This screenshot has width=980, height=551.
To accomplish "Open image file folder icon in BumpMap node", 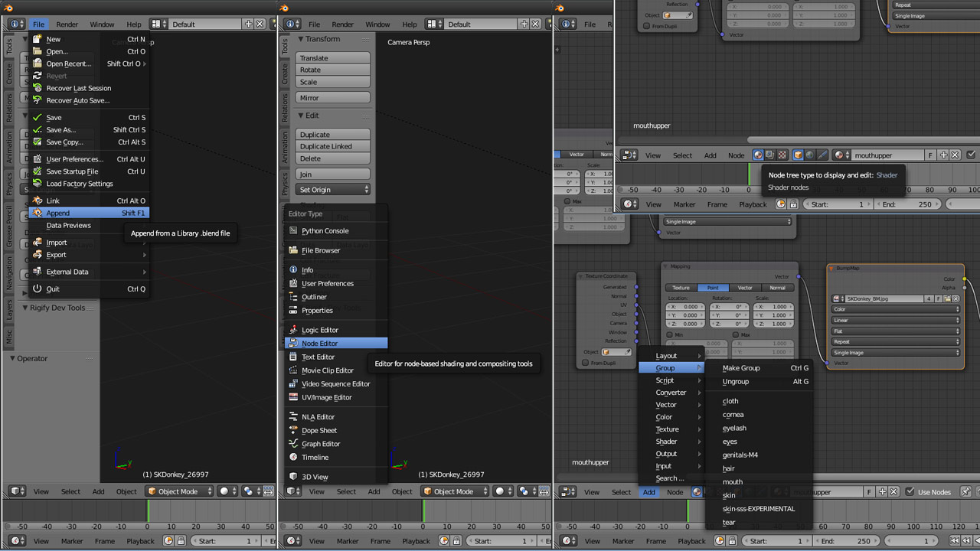I will pos(947,298).
